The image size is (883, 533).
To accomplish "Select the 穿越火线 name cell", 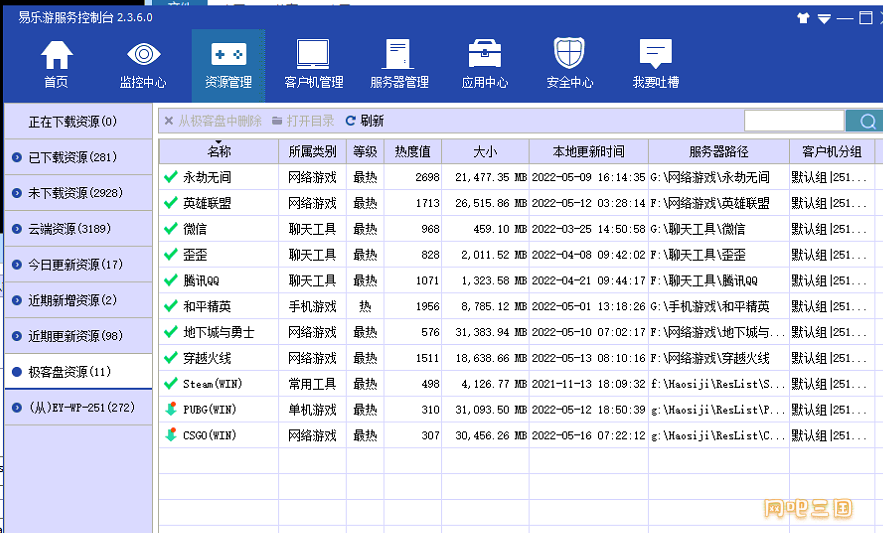I will (x=207, y=358).
